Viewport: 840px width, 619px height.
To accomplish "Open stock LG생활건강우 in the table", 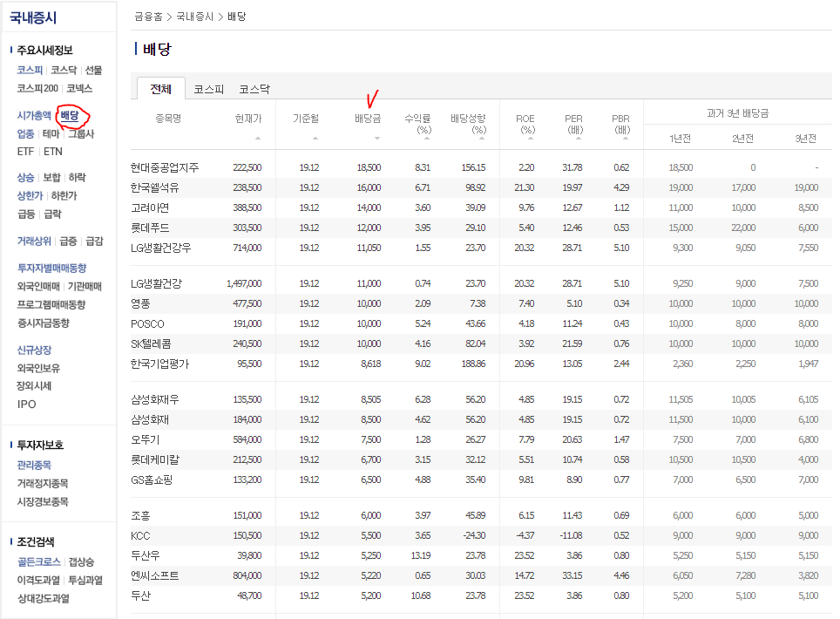I will click(x=160, y=248).
